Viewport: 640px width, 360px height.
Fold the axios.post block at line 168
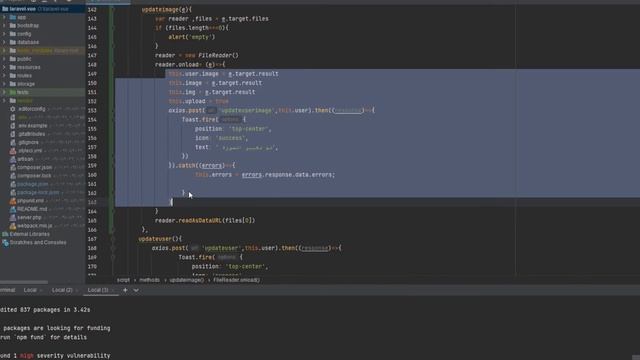[x=113, y=248]
